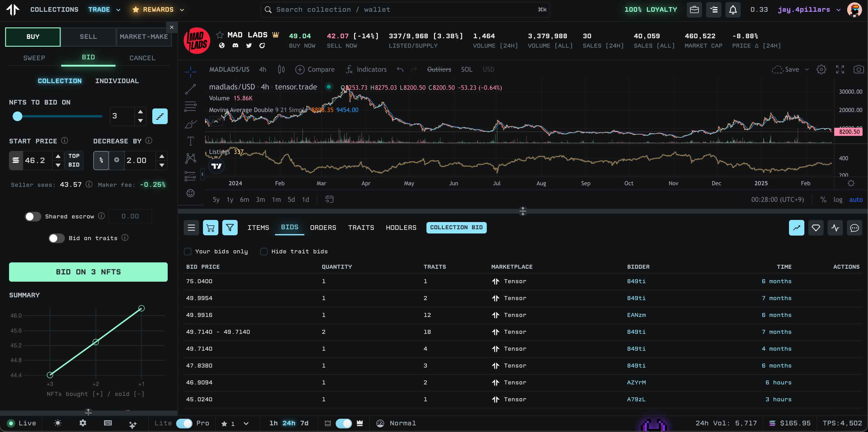The height and width of the screenshot is (432, 868).
Task: Open the filter funnel icon
Action: click(x=230, y=228)
